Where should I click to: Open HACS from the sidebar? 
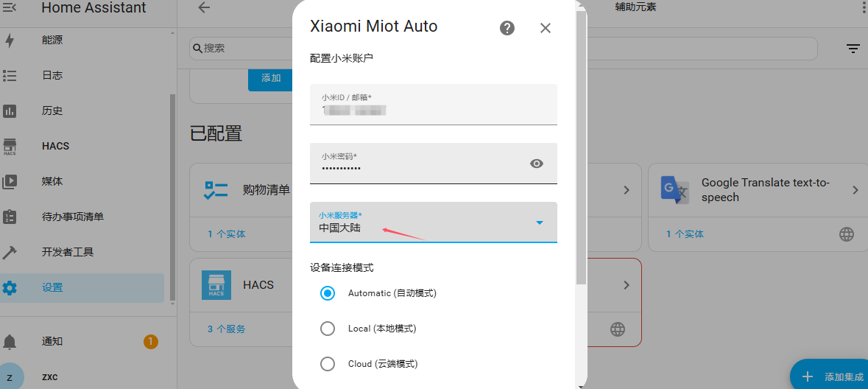tap(56, 146)
